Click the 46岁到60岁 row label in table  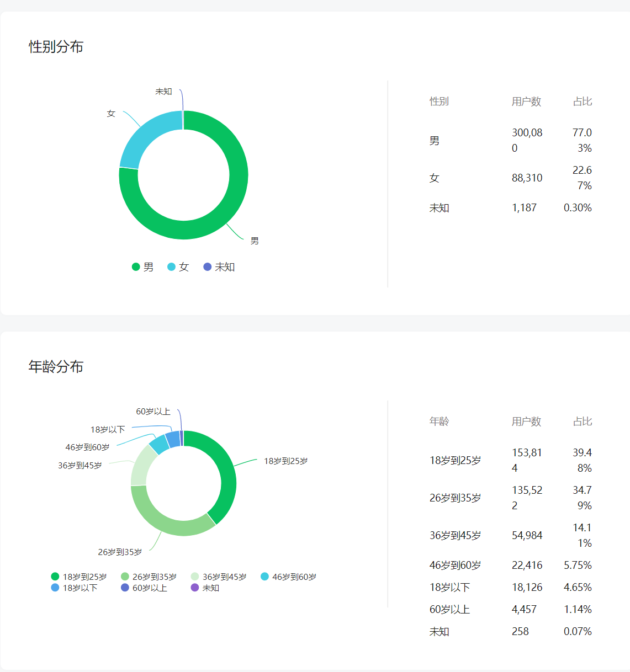click(455, 566)
